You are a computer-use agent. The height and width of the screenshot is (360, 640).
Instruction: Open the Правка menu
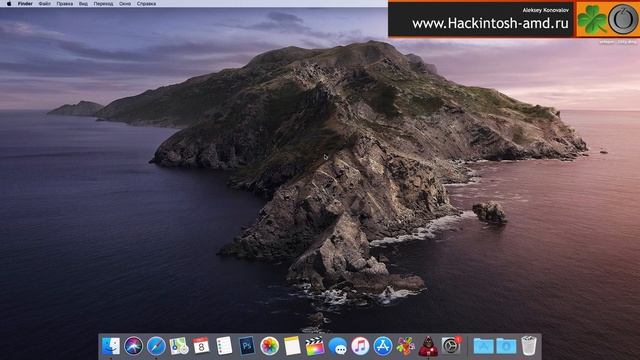pos(64,4)
